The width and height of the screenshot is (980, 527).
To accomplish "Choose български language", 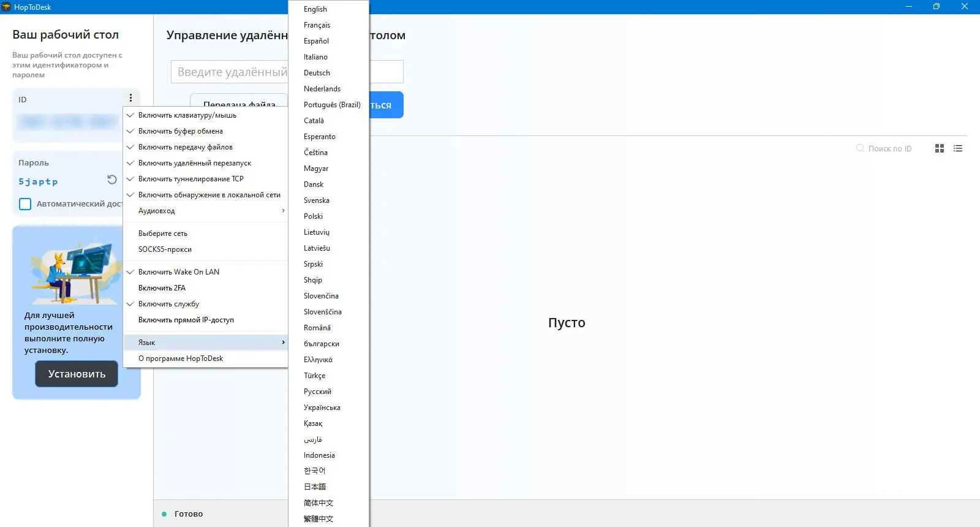I will click(x=329, y=344).
